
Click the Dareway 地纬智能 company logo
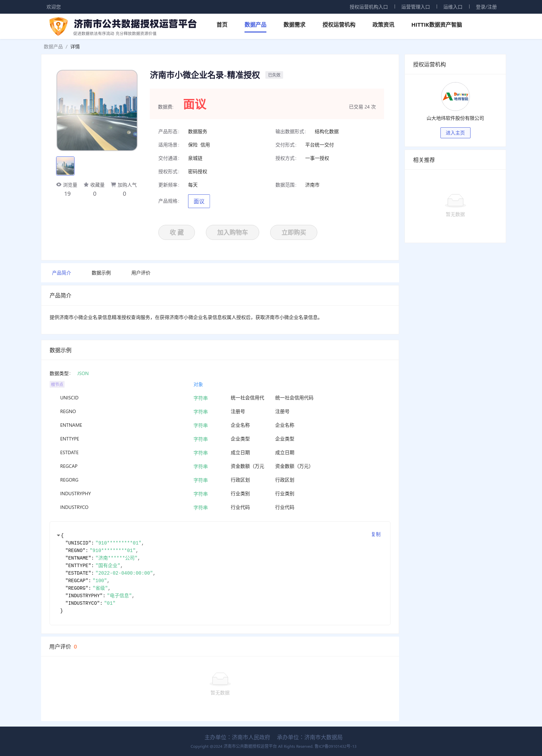coord(455,97)
